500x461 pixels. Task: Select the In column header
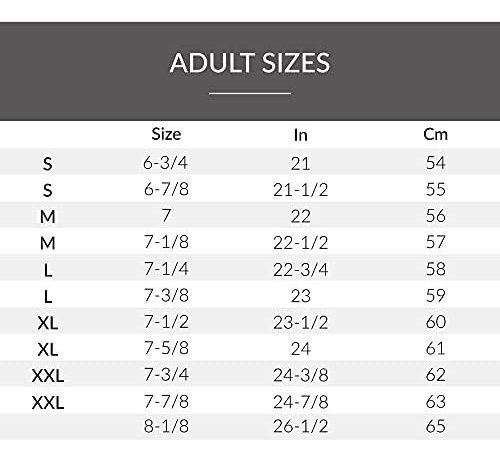[300, 135]
